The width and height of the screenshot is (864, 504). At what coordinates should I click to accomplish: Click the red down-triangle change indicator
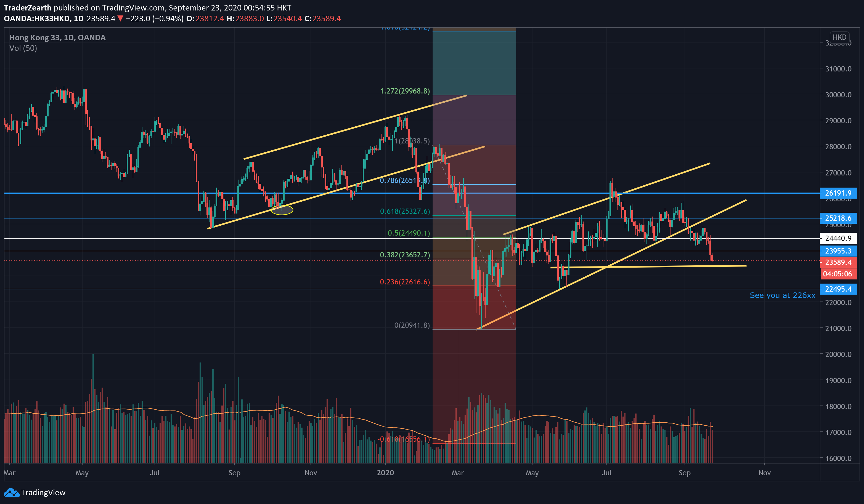pos(120,18)
